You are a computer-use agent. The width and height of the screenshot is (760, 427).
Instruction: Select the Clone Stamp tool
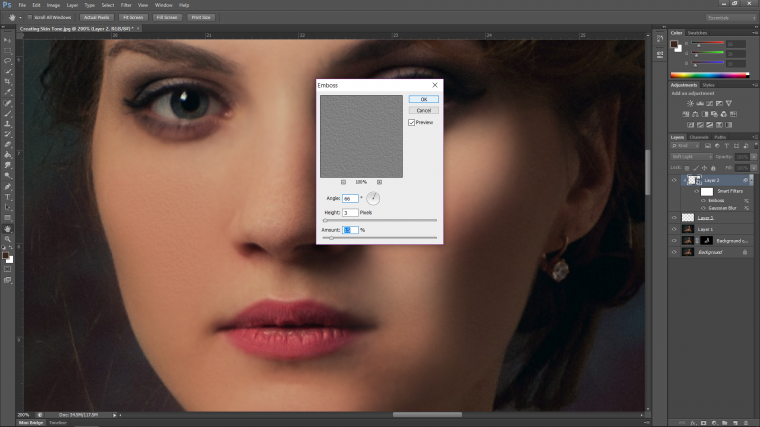pos(7,124)
